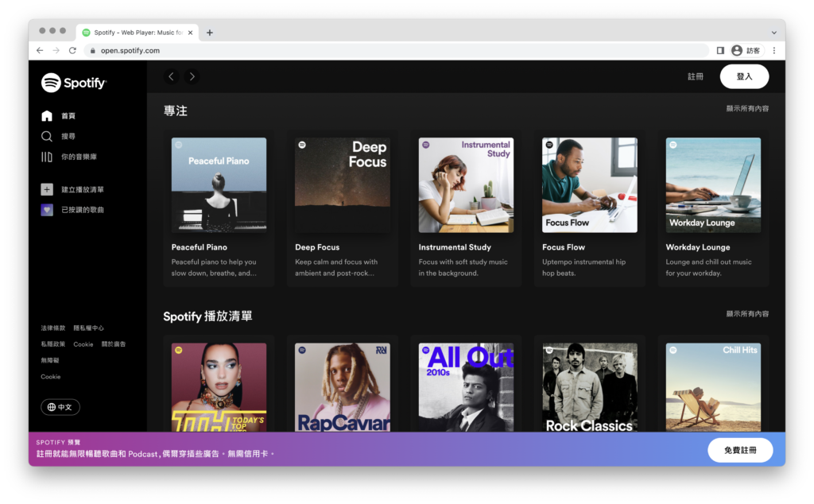This screenshot has width=814, height=504.
Task: Click the 你的音樂庫 menu label
Action: point(79,157)
